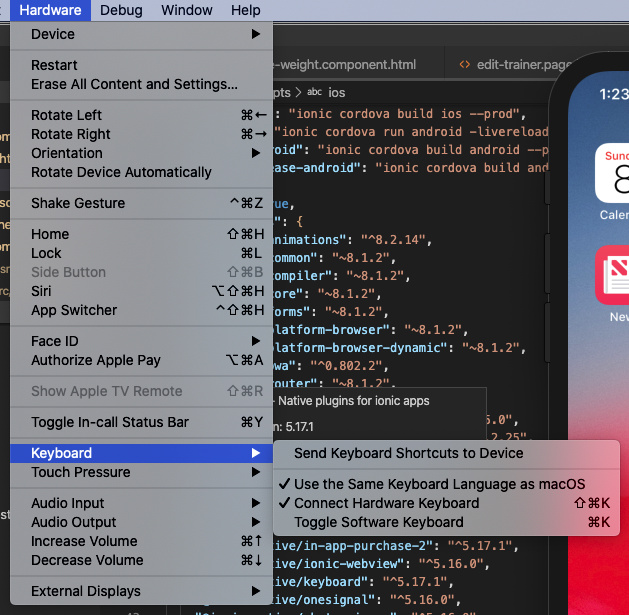Click the simulator clock showing 1:23
This screenshot has width=629, height=615.
[x=614, y=94]
